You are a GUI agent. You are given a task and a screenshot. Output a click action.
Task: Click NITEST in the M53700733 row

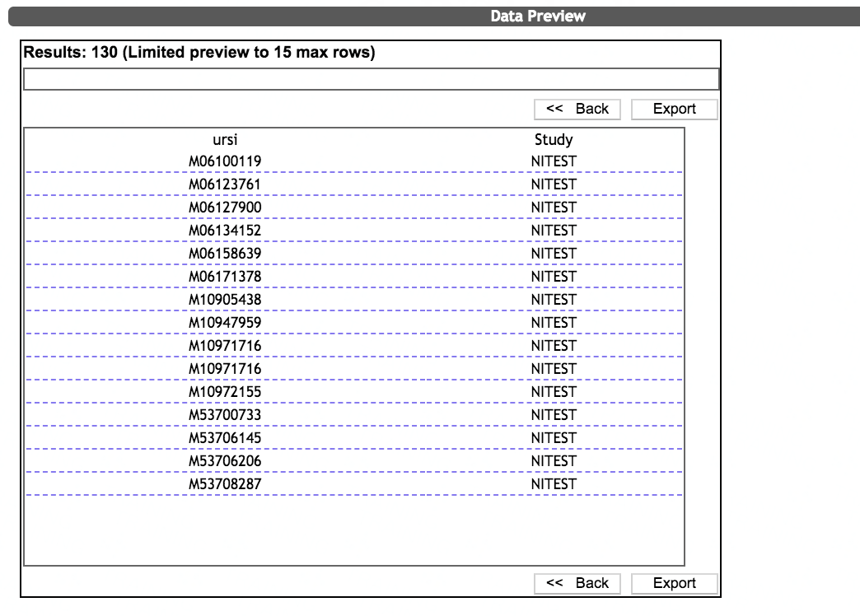click(554, 415)
